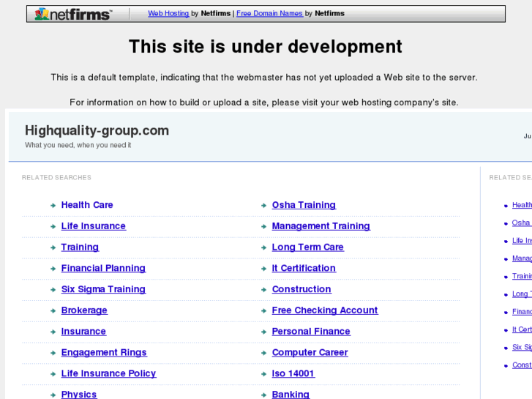The width and height of the screenshot is (532, 399).
Task: Click arrow icon beside Long Term Care
Action: [x=263, y=247]
